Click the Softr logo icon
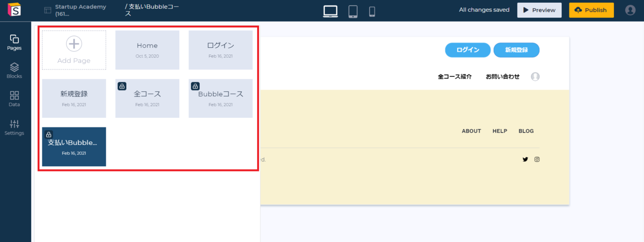The height and width of the screenshot is (242, 644). (15, 10)
